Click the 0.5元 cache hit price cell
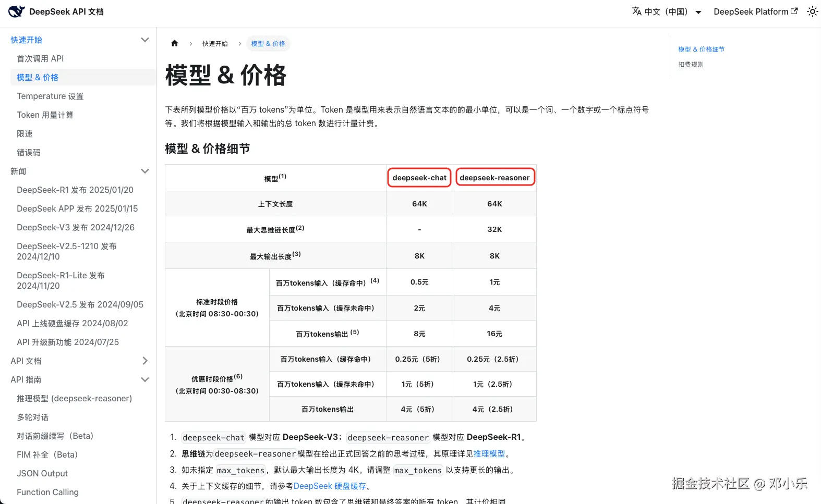This screenshot has height=504, width=821. click(419, 282)
